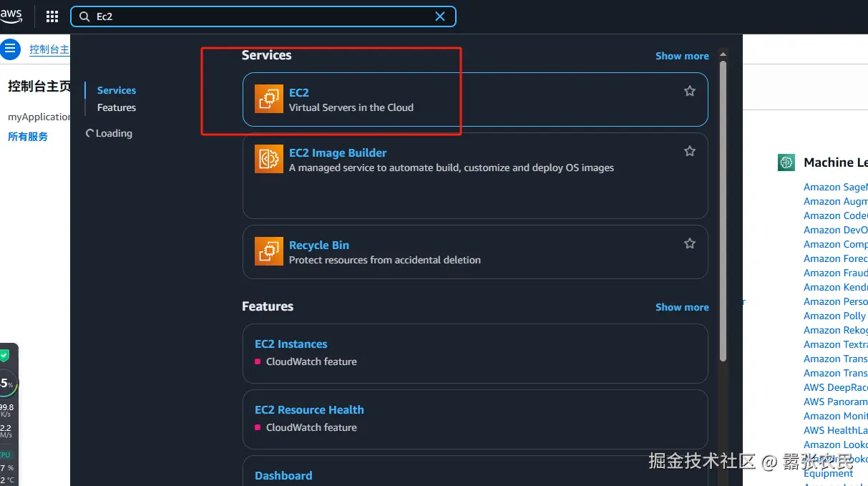
Task: Open 所有服务 link
Action: [x=28, y=137]
